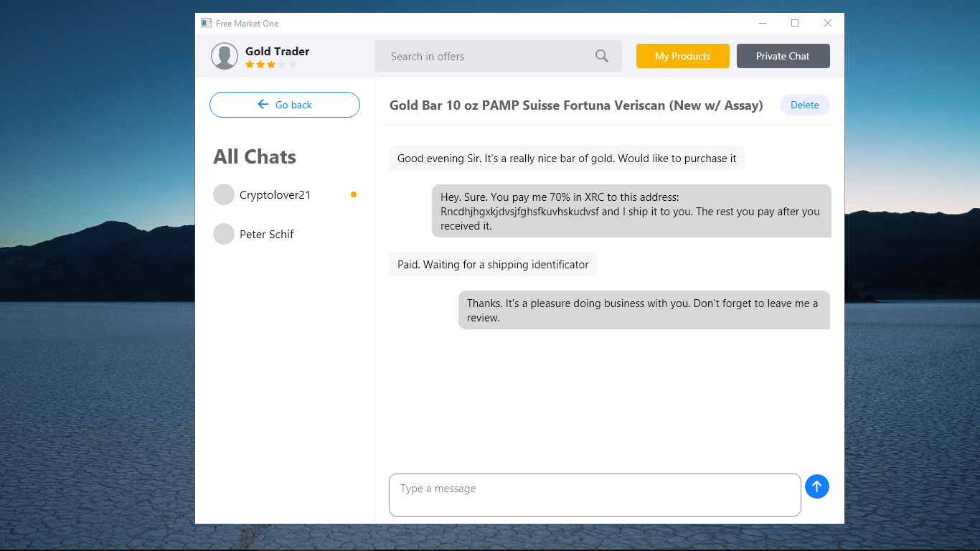This screenshot has height=551, width=980.
Task: Click the 'Thanks. It's a pleasure' message
Action: [x=644, y=310]
